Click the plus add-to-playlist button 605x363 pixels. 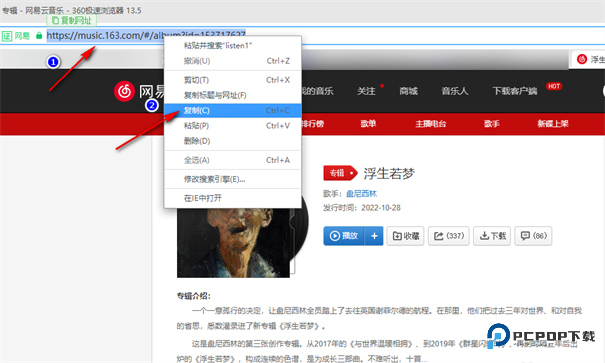(374, 236)
